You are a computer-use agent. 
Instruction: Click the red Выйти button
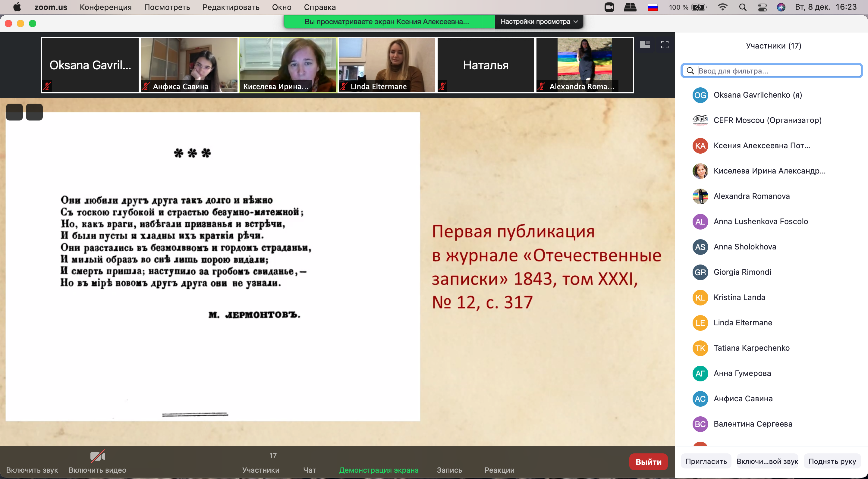point(648,462)
